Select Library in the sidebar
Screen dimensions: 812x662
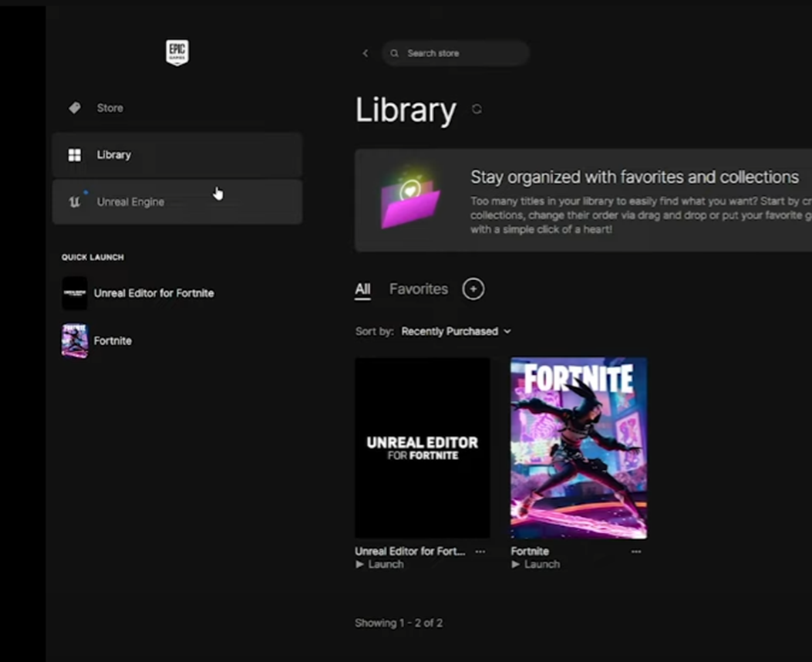[177, 155]
